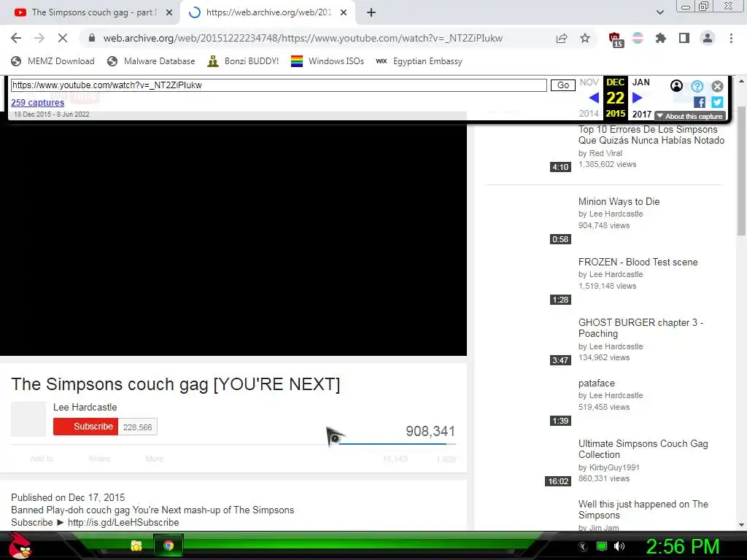Open Minion Ways to Die video
747x560 pixels.
(x=619, y=201)
